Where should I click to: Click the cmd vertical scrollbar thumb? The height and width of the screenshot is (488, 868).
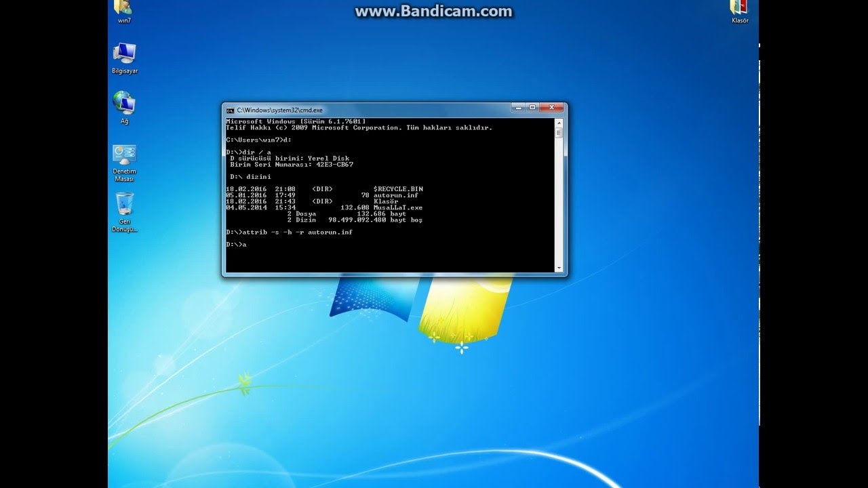click(x=559, y=133)
